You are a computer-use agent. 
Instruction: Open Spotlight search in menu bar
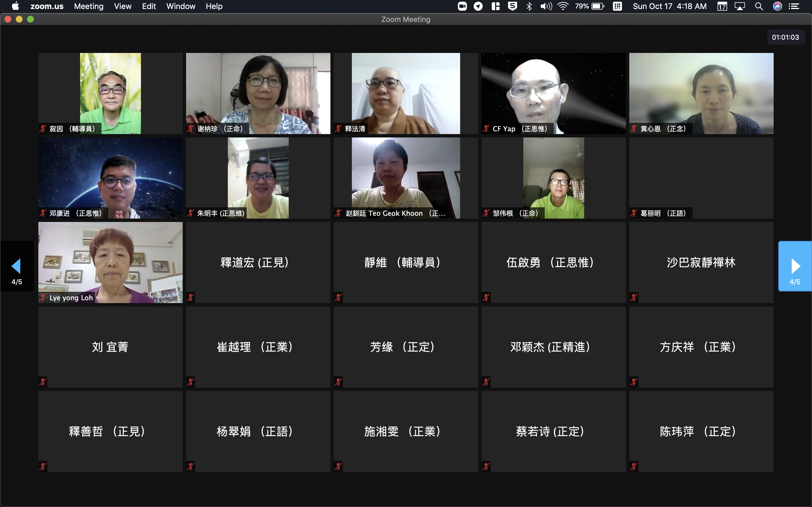pos(759,6)
